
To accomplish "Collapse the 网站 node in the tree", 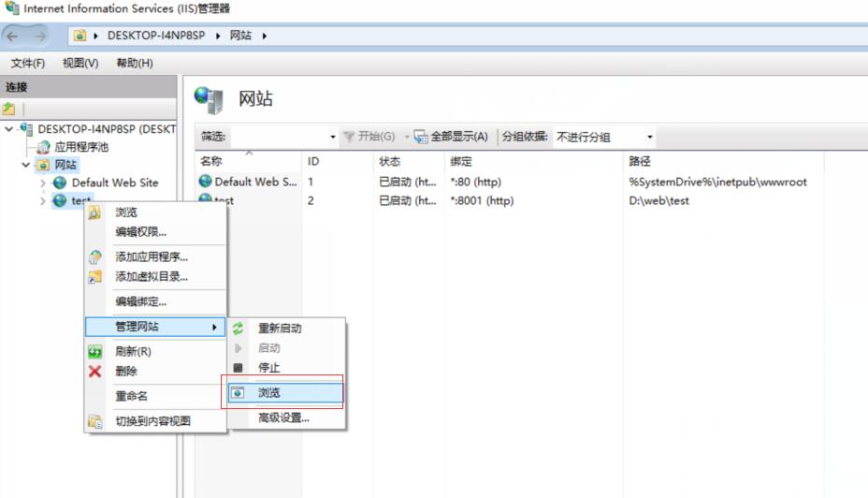I will (x=26, y=165).
